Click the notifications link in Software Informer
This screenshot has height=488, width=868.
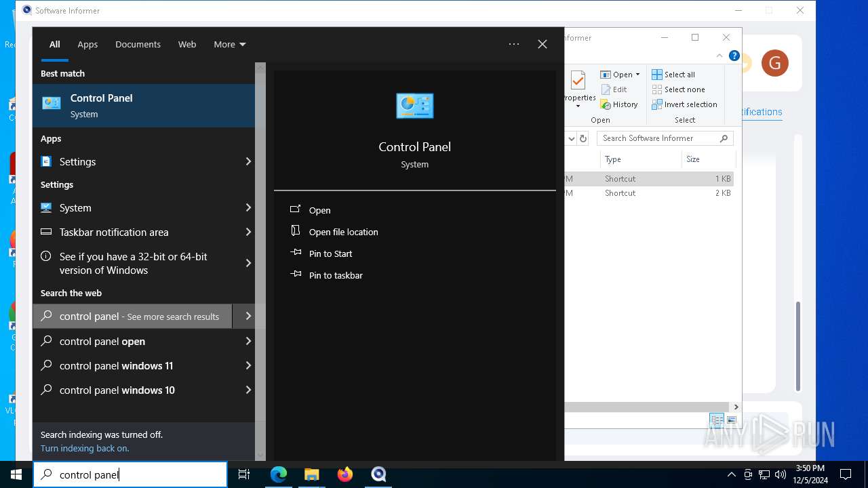tap(762, 112)
